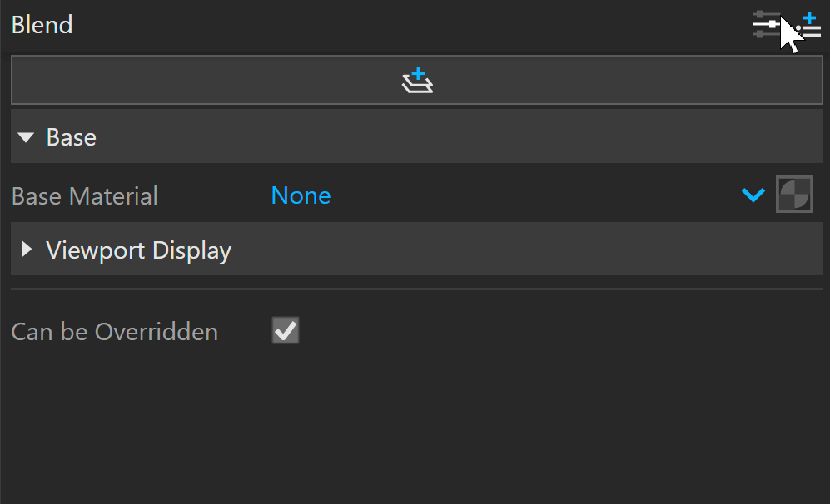Toggle override via the Can be Overridden label
Image resolution: width=830 pixels, height=504 pixels.
114,332
